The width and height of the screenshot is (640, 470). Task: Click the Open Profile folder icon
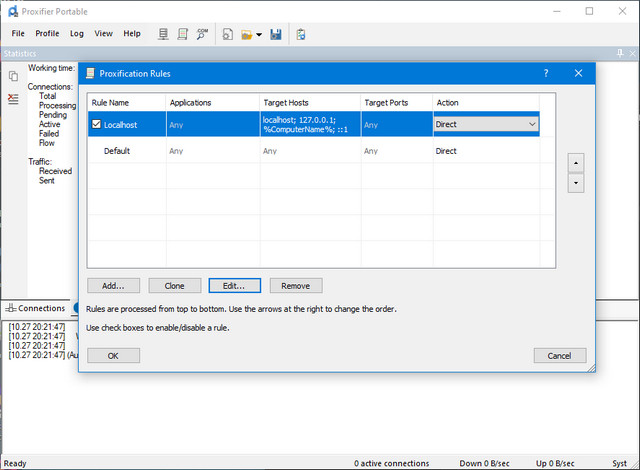tap(246, 34)
